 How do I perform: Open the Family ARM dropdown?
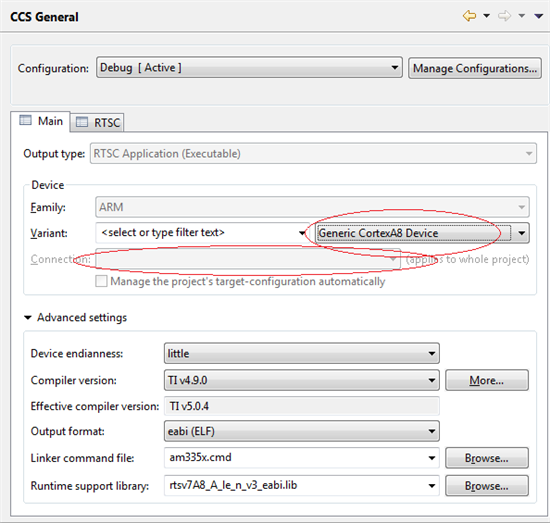pos(312,207)
